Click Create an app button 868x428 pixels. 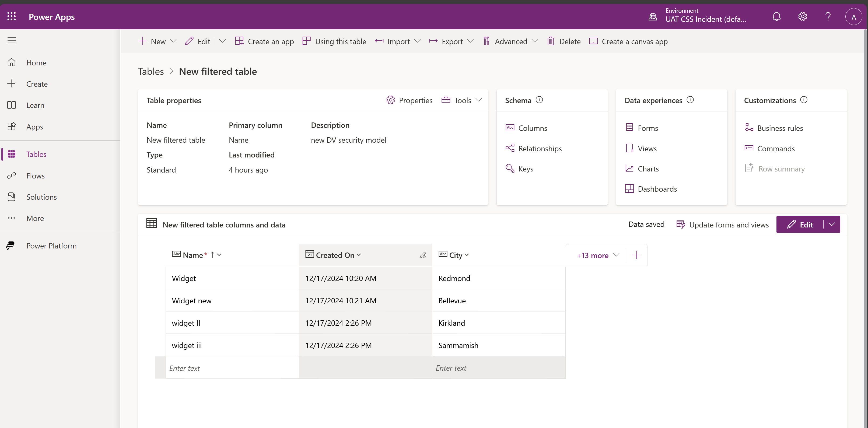click(x=264, y=41)
